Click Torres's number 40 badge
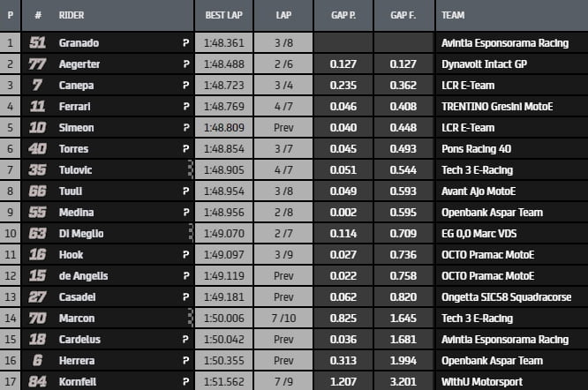The height and width of the screenshot is (390, 588). 37,148
